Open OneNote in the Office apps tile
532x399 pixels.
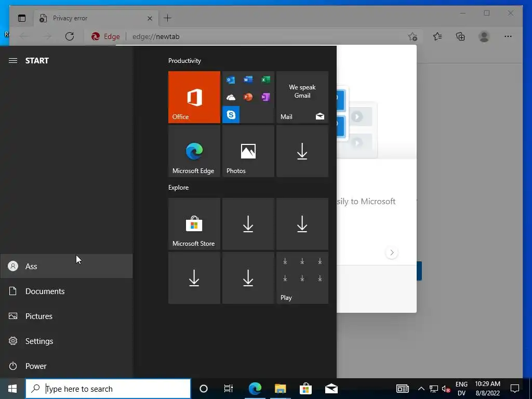(x=265, y=97)
